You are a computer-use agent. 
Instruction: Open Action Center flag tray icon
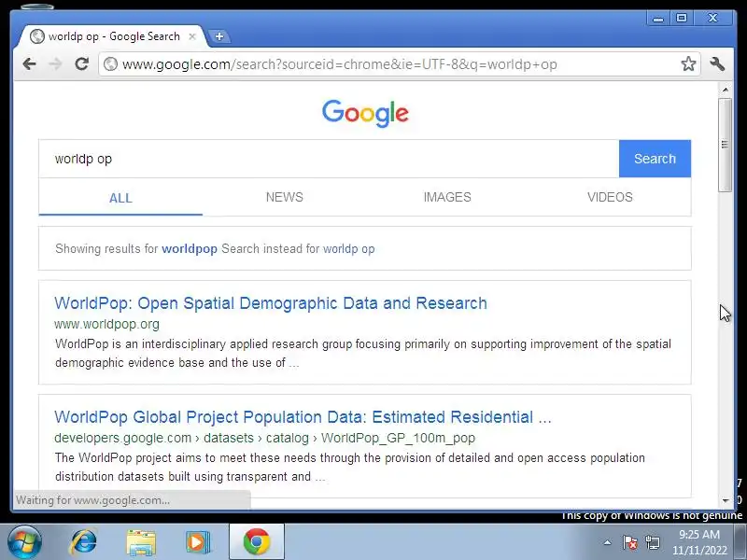pyautogui.click(x=629, y=542)
